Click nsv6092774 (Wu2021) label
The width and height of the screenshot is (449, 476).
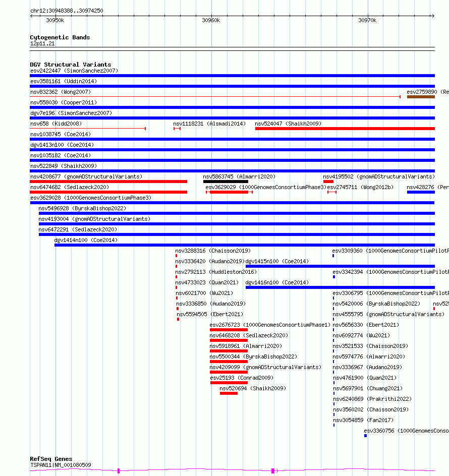(361, 336)
